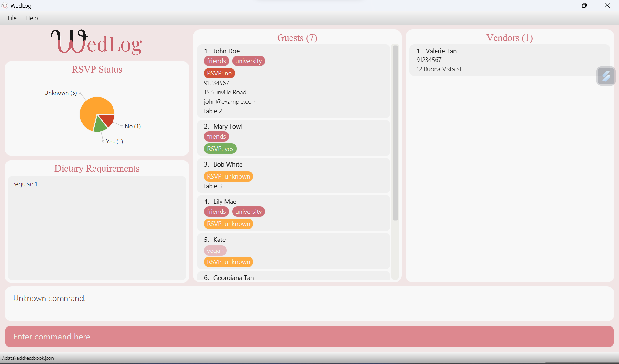Click John Doe's RSVP: no badge

pyautogui.click(x=219, y=73)
